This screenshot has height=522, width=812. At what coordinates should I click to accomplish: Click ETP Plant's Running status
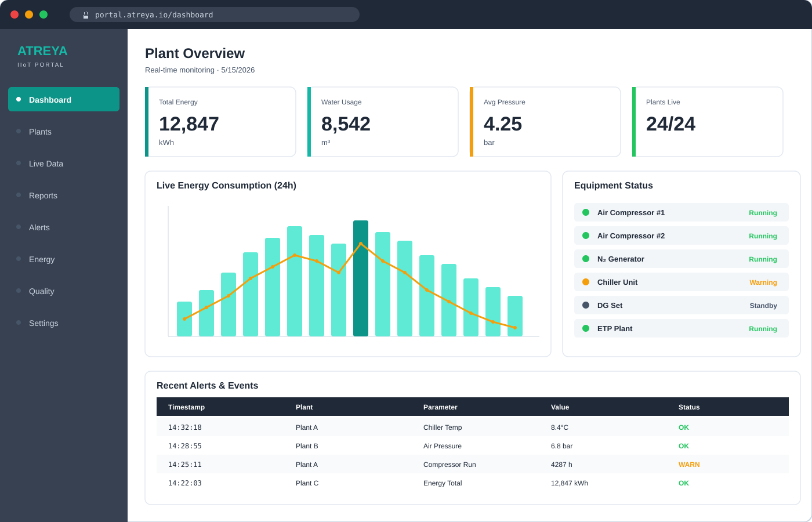[763, 329]
